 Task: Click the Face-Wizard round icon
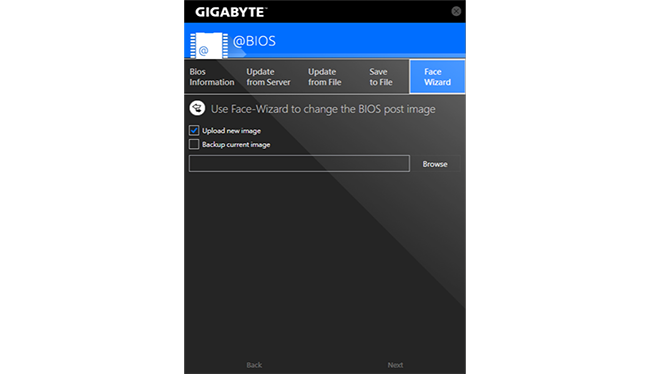[x=197, y=108]
